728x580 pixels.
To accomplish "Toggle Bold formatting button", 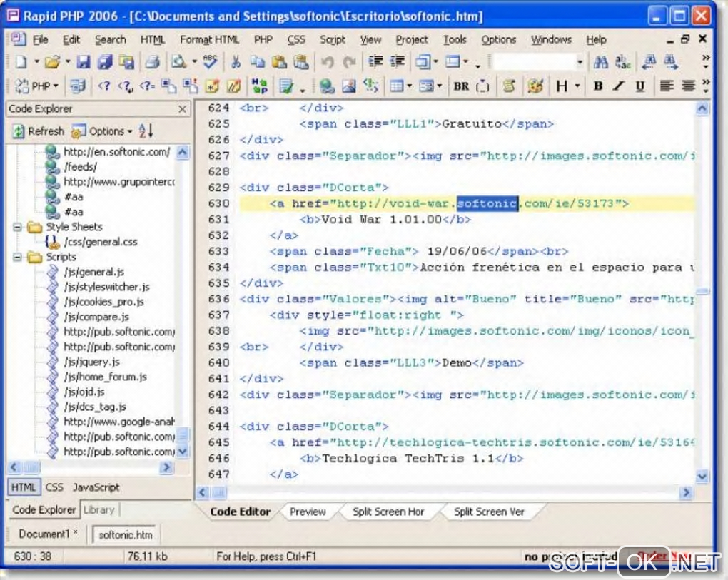I will 598,86.
